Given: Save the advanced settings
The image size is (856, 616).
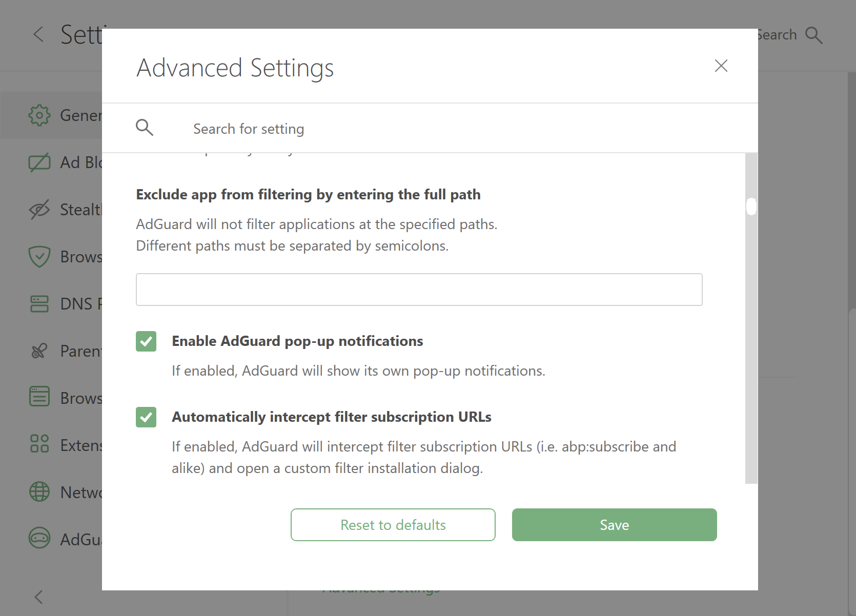Looking at the screenshot, I should (614, 525).
